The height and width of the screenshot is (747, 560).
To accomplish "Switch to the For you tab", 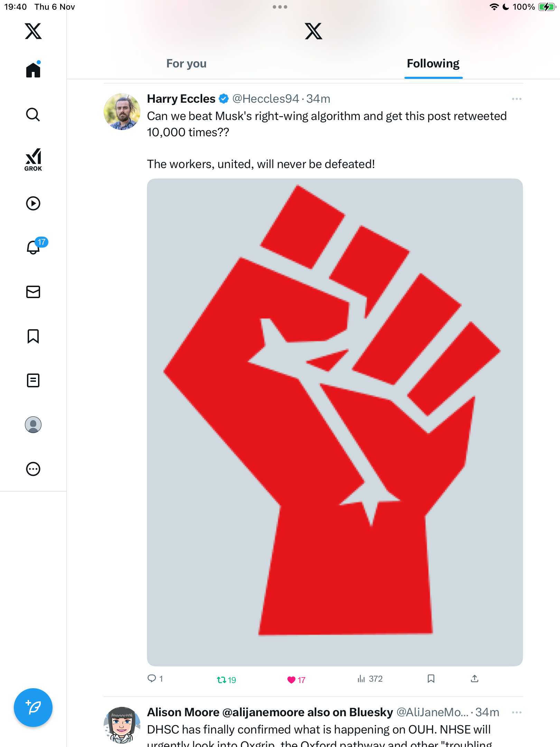I will point(186,64).
